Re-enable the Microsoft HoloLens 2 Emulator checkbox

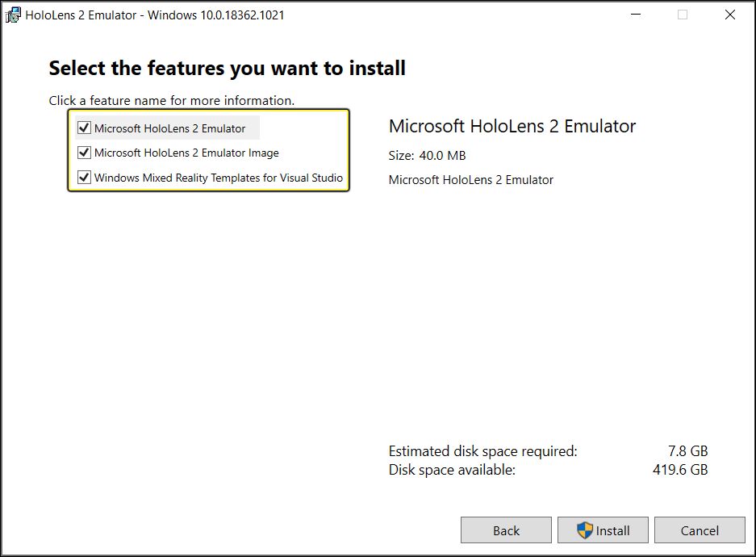pos(86,128)
